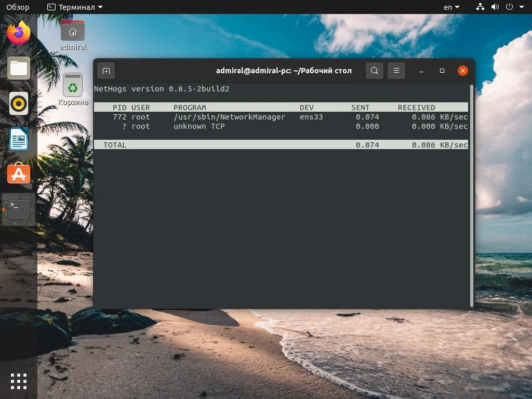
Task: Open Корзина from the desktop
Action: point(72,86)
